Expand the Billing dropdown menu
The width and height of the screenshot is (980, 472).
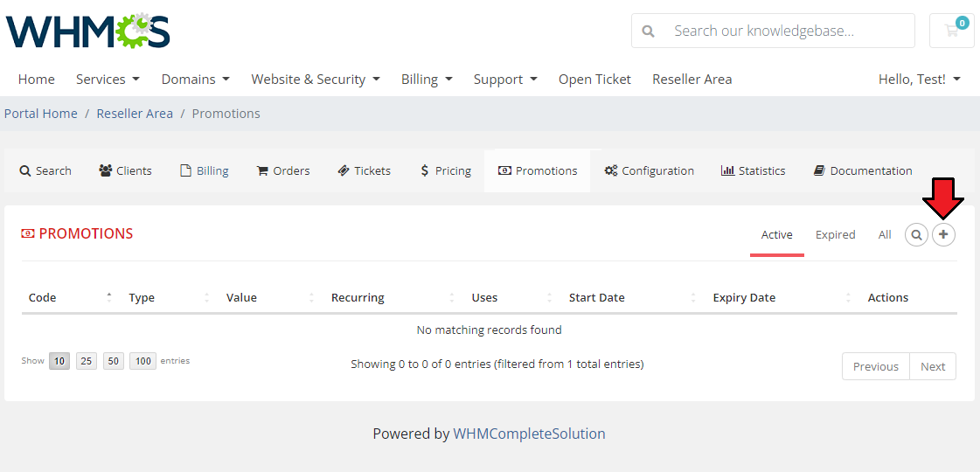(427, 80)
